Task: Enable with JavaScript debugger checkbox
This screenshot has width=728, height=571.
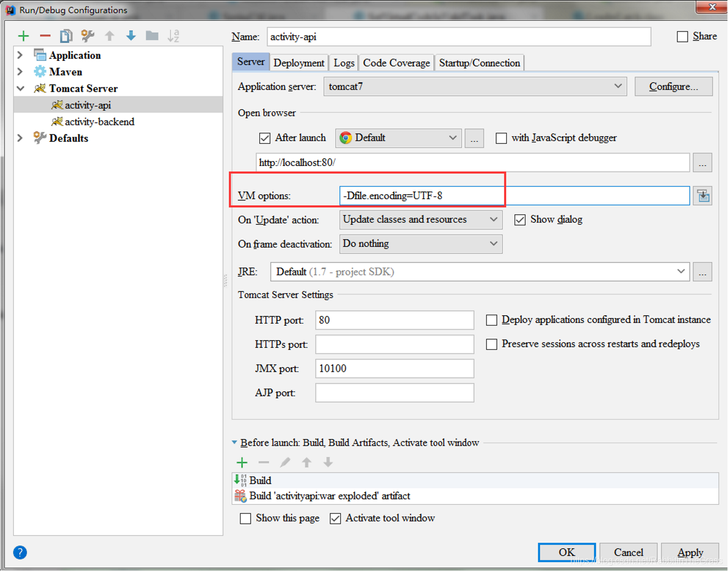Action: tap(501, 138)
